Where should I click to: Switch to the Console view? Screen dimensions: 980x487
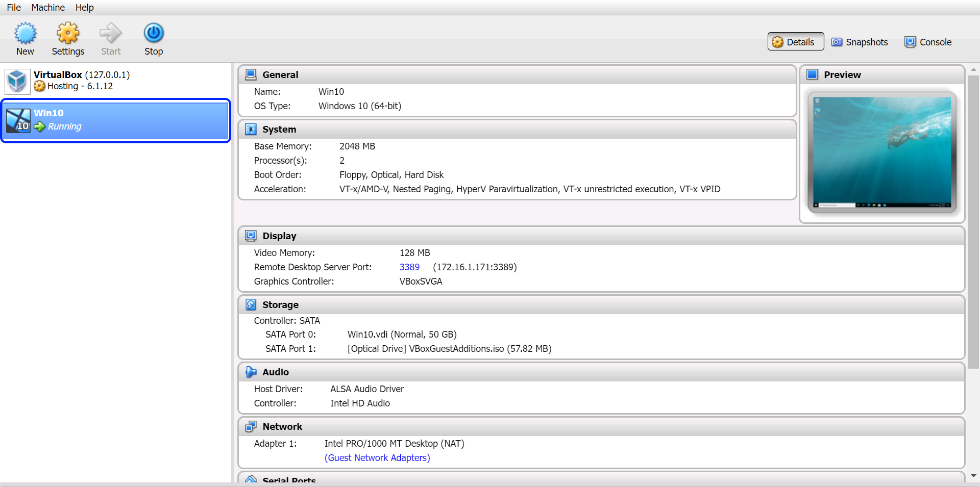tap(927, 42)
